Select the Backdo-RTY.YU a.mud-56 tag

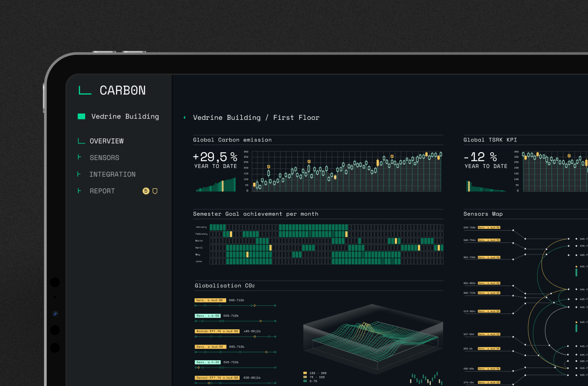coord(217,331)
